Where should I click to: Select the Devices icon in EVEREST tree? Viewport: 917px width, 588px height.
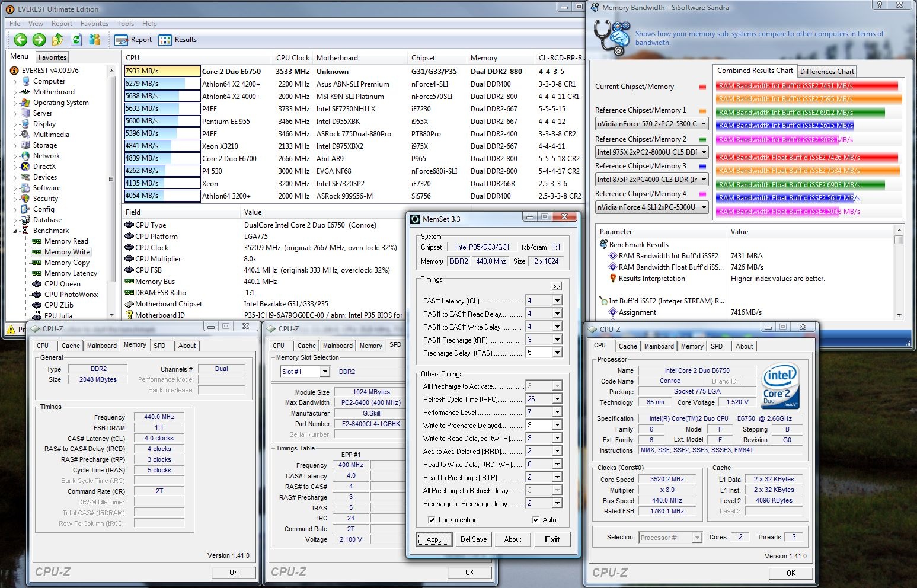[25, 177]
